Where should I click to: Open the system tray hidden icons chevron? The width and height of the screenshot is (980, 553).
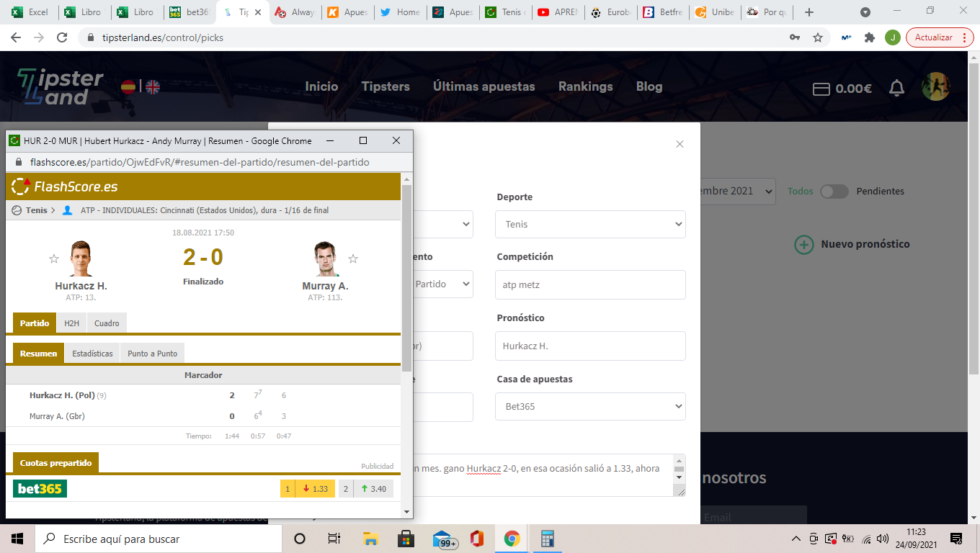click(796, 539)
